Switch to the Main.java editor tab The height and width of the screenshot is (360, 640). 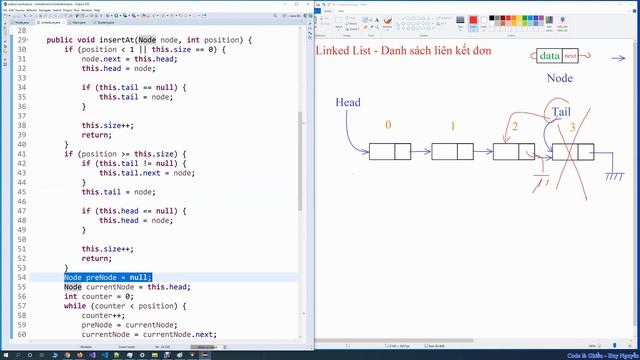78,22
